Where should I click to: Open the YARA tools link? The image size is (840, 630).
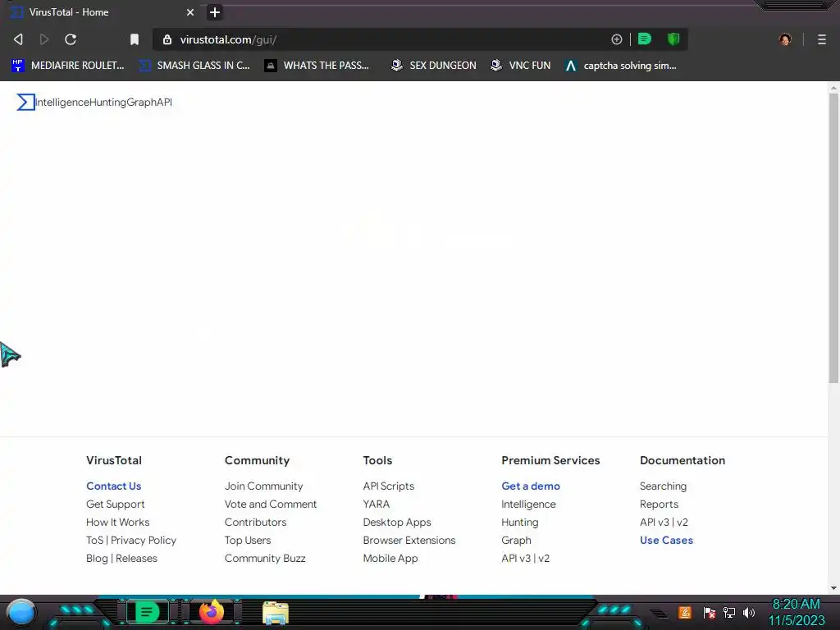[x=376, y=504]
